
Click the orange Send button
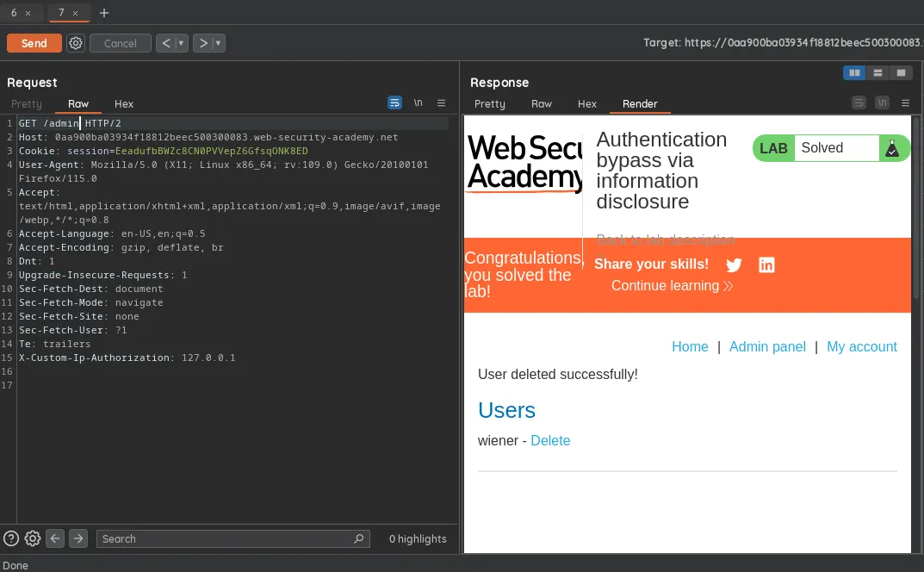click(34, 43)
